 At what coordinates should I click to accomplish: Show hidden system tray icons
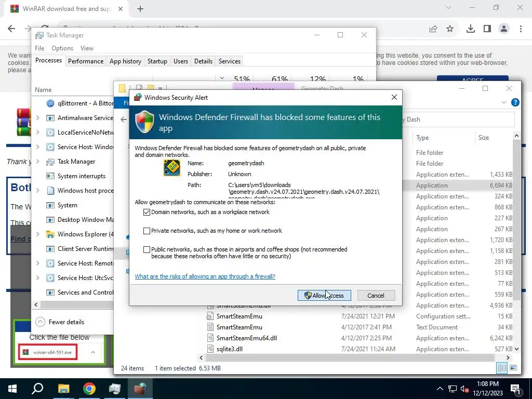[x=440, y=389]
